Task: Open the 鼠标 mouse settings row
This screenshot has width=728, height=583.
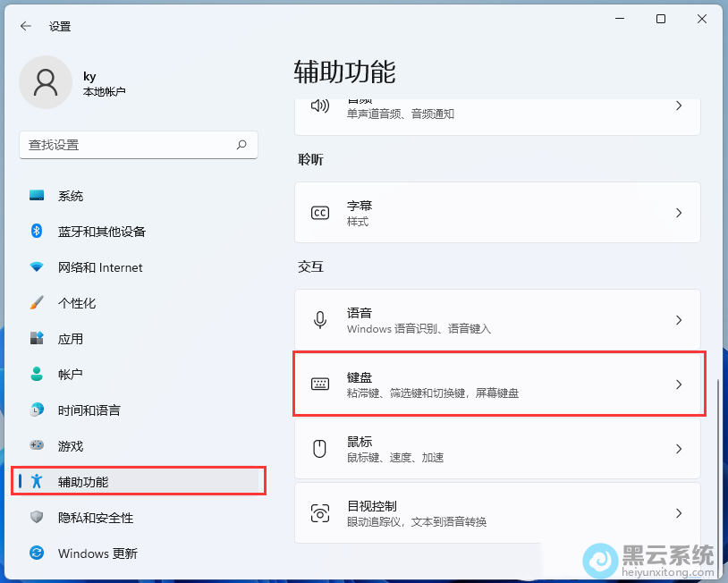Action: coord(497,449)
